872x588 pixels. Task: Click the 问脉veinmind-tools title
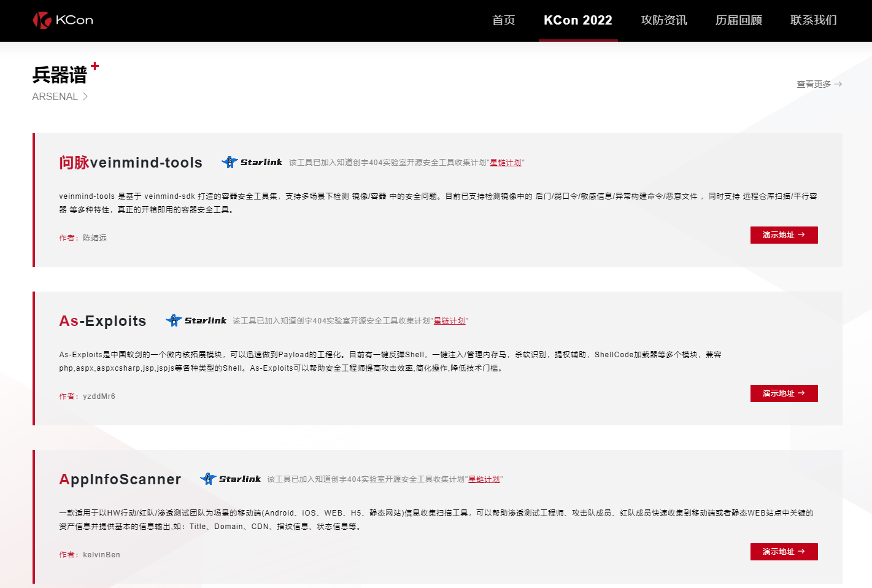point(131,162)
